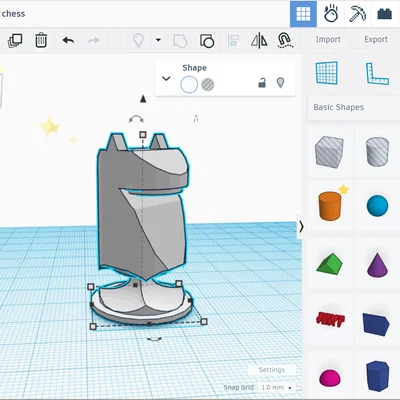Click the Mirror tool icon

click(x=259, y=40)
